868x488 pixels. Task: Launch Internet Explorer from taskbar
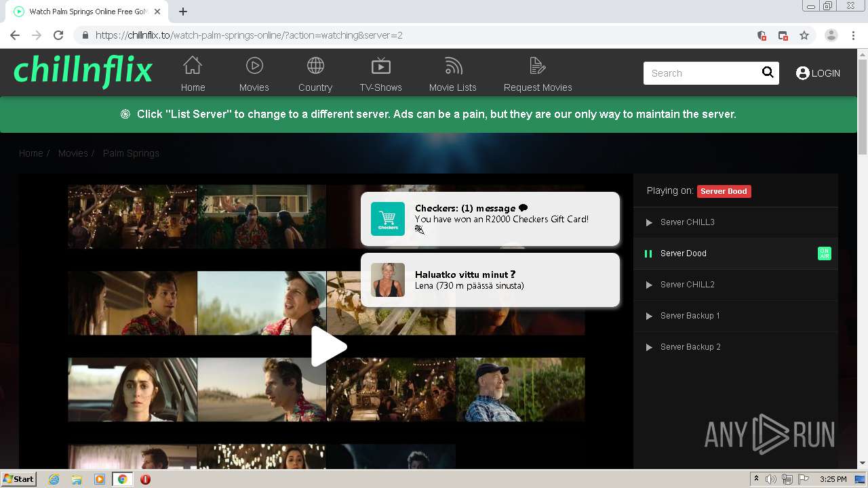coord(54,479)
